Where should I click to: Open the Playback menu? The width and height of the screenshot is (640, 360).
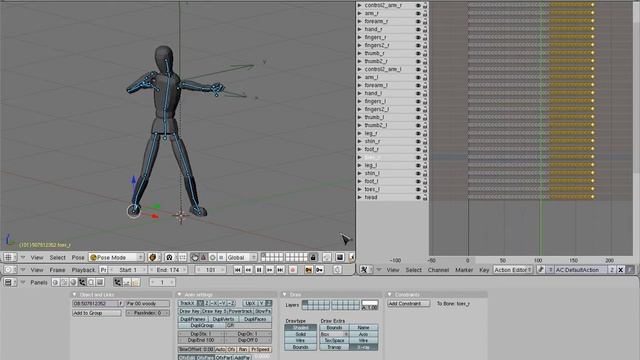click(83, 270)
